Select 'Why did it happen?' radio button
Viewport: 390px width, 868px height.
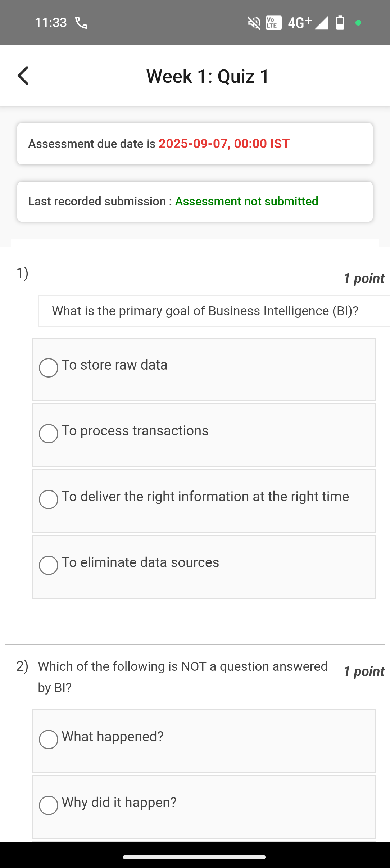[49, 805]
